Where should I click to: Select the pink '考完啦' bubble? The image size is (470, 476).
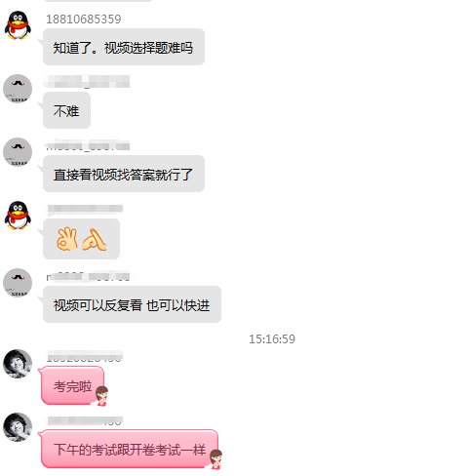(x=72, y=385)
